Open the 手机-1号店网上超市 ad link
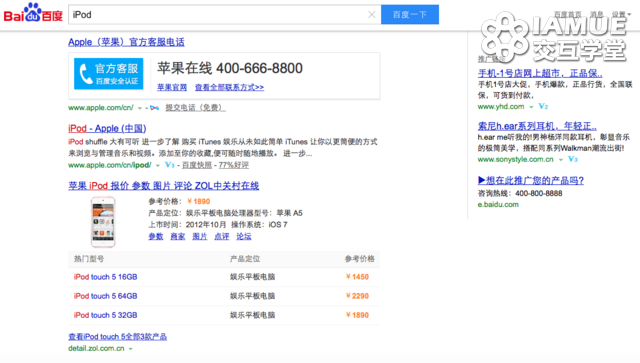 [540, 73]
